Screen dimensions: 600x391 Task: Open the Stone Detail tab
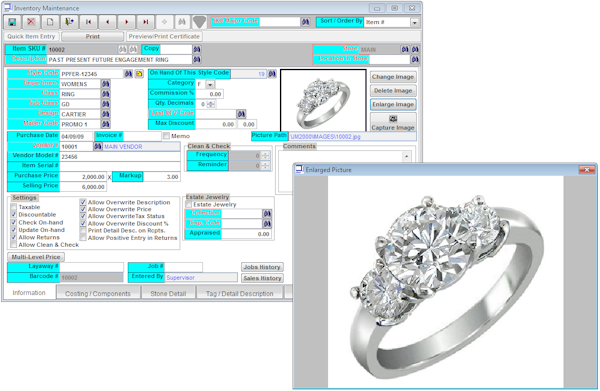[x=168, y=293]
